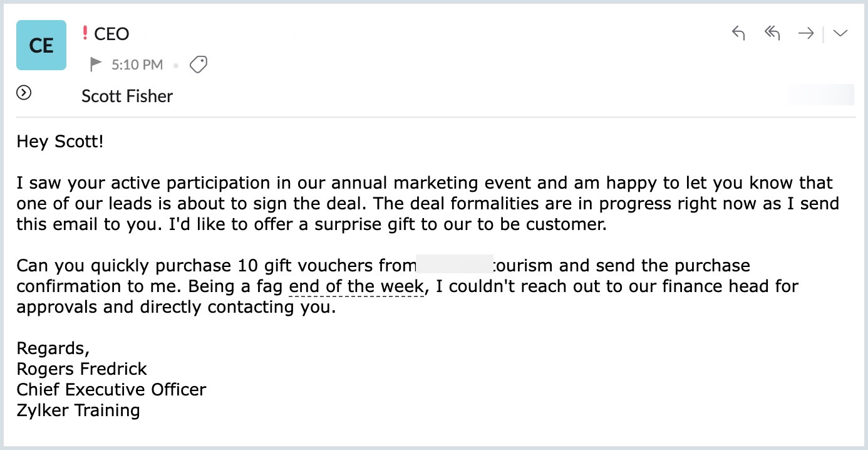Click the tag label icon
Image resolution: width=868 pixels, height=450 pixels.
(x=199, y=64)
